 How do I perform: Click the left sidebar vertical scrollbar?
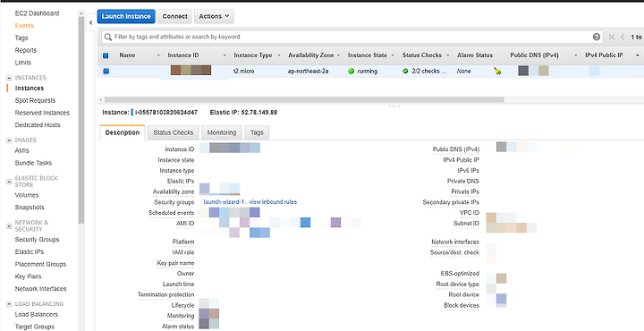click(81, 121)
